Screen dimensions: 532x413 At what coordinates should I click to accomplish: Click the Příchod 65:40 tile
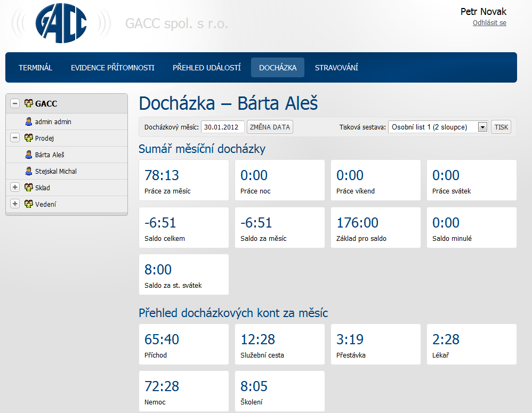(184, 344)
